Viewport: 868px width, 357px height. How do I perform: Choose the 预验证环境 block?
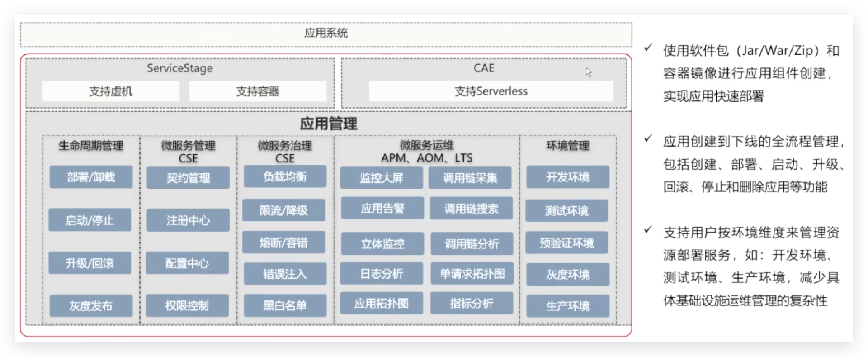click(566, 243)
